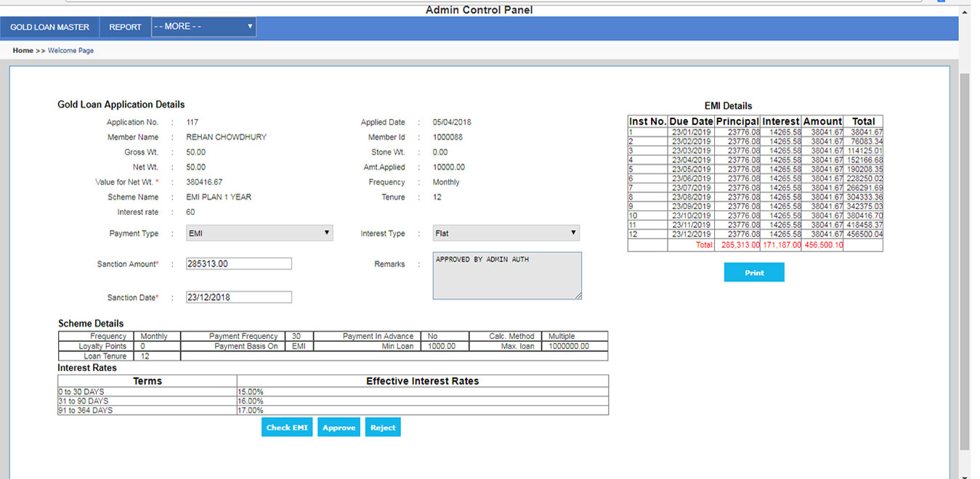Focus the Sanction Date input field

click(238, 298)
